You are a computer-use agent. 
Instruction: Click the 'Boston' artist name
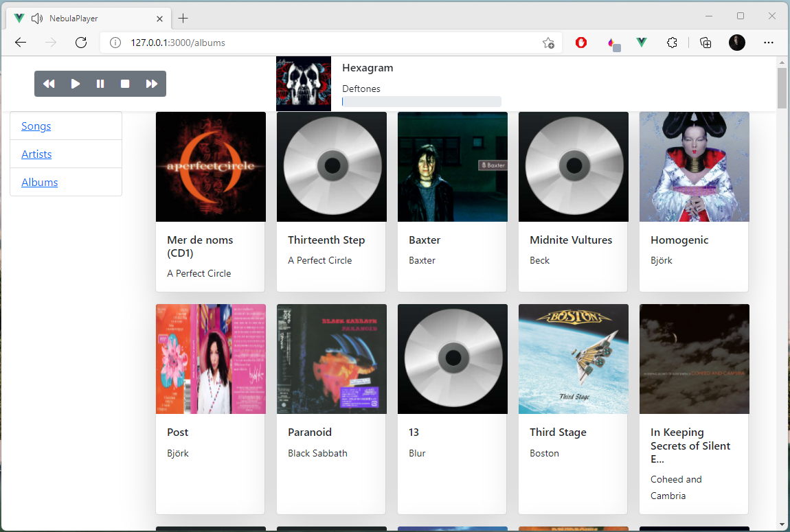(544, 453)
